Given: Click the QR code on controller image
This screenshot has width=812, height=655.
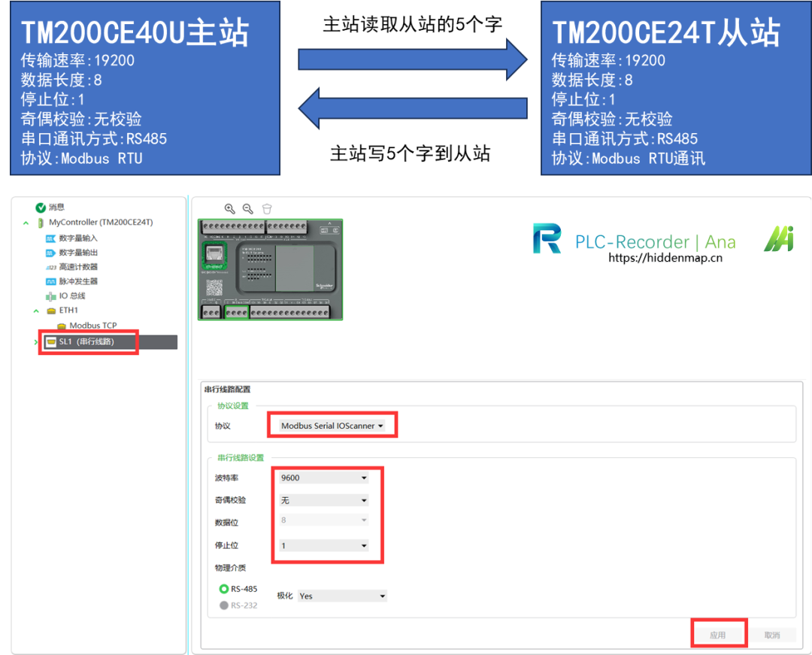Looking at the screenshot, I should pos(214,288).
